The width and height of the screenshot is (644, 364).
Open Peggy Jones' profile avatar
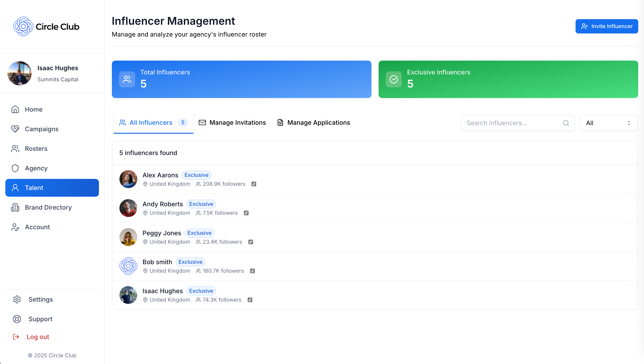pos(128,237)
